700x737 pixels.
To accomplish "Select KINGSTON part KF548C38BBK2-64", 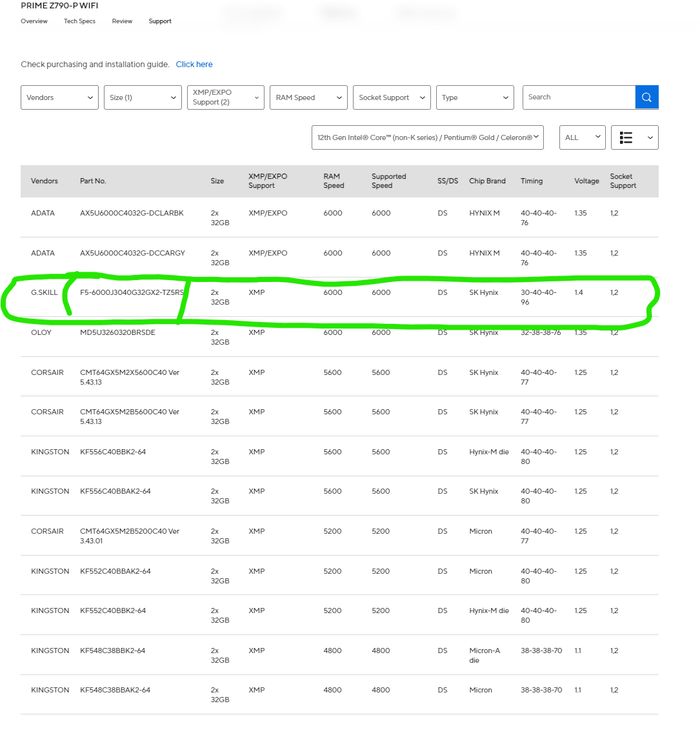I will 112,651.
